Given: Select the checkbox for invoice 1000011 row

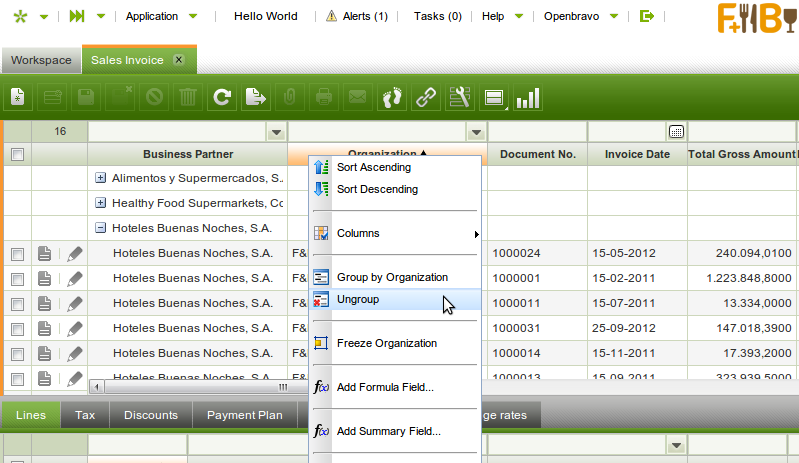Looking at the screenshot, I should pyautogui.click(x=17, y=303).
